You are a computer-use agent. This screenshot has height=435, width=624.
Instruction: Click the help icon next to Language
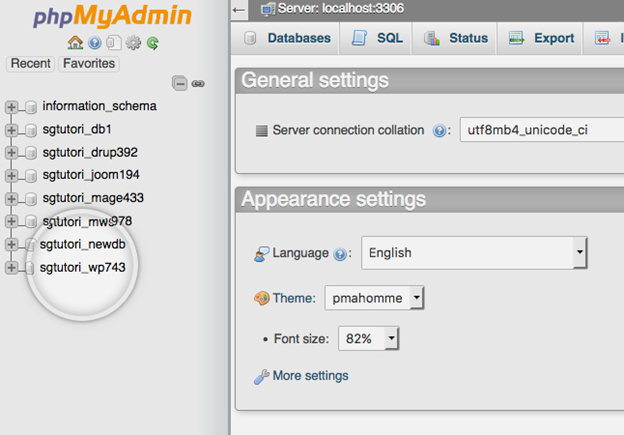point(340,254)
